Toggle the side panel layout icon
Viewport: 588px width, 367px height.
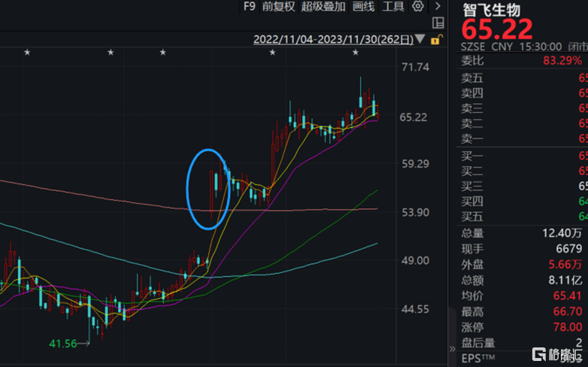tap(438, 23)
